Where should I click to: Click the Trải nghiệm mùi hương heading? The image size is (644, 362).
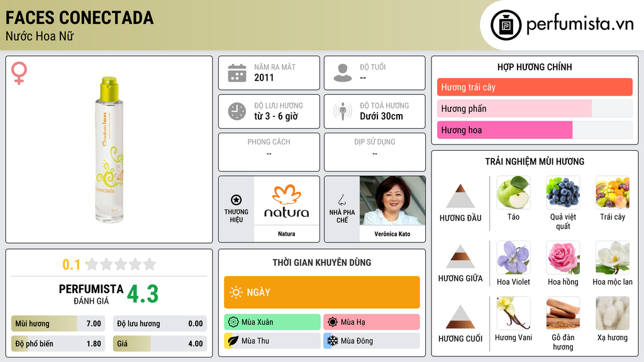535,162
